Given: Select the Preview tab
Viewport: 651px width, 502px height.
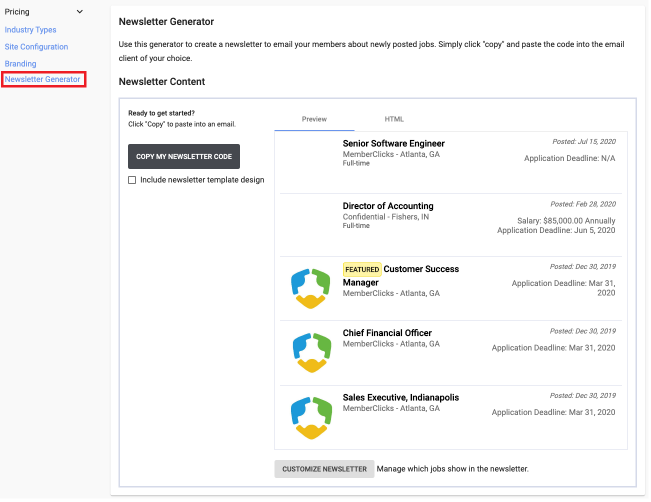Looking at the screenshot, I should pos(314,119).
